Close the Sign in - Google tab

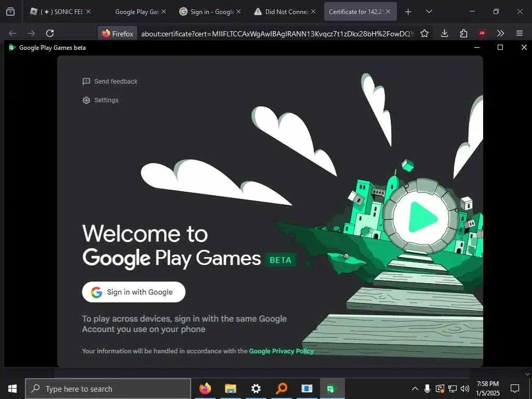tap(238, 11)
